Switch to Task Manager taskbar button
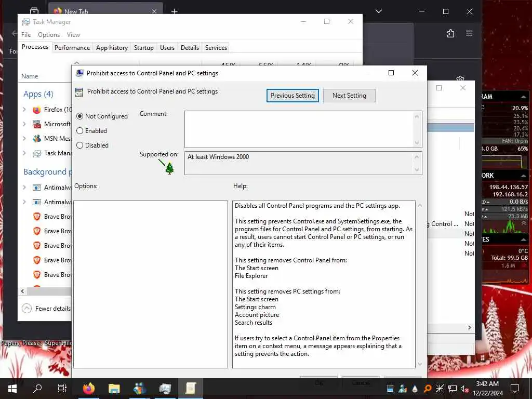 click(x=165, y=389)
